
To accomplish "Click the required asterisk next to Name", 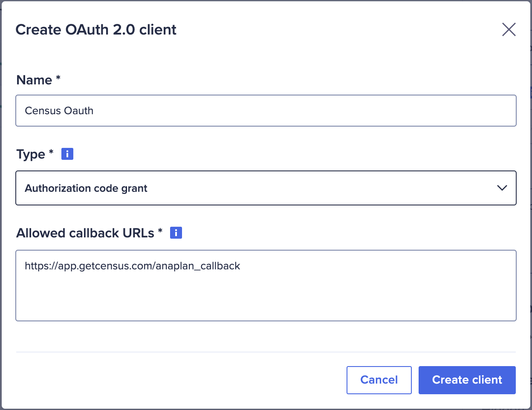I will (58, 78).
